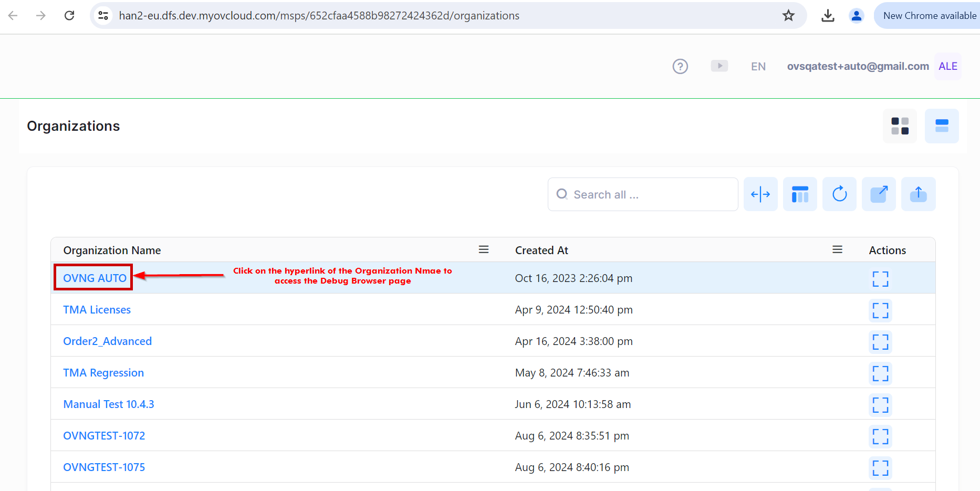The height and width of the screenshot is (491, 980).
Task: Open the Organization Name column menu
Action: 484,249
